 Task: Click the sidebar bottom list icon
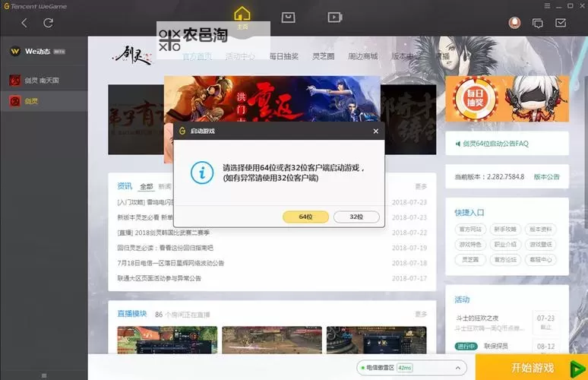coord(44,375)
